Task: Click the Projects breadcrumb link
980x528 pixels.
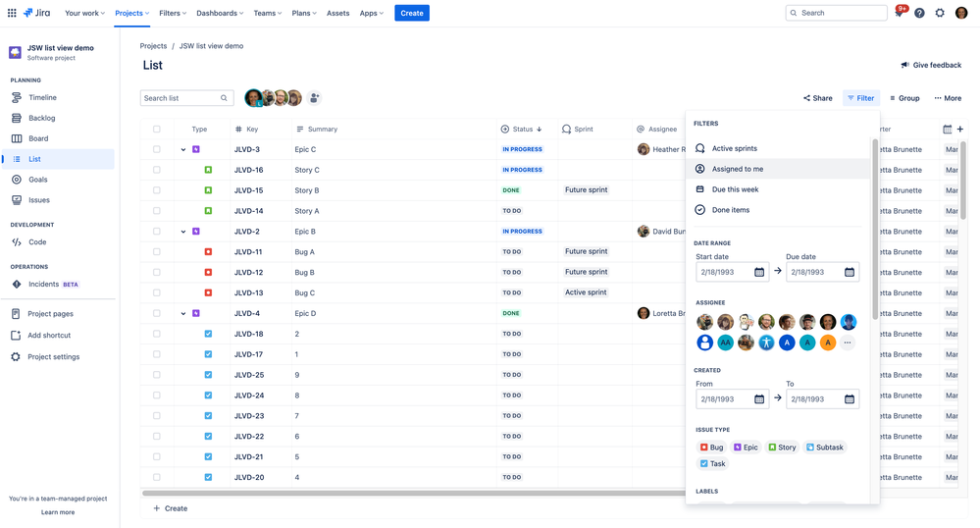Action: 153,46
